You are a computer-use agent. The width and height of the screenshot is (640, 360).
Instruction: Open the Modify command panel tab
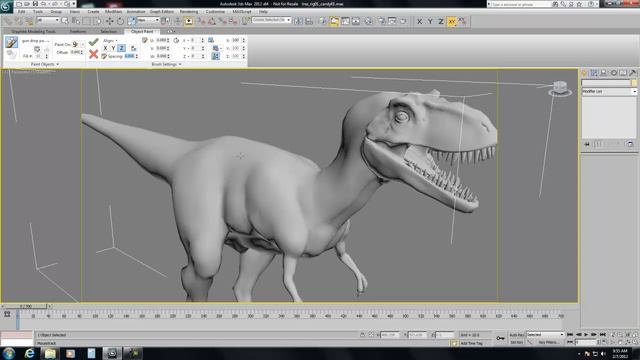coord(594,73)
